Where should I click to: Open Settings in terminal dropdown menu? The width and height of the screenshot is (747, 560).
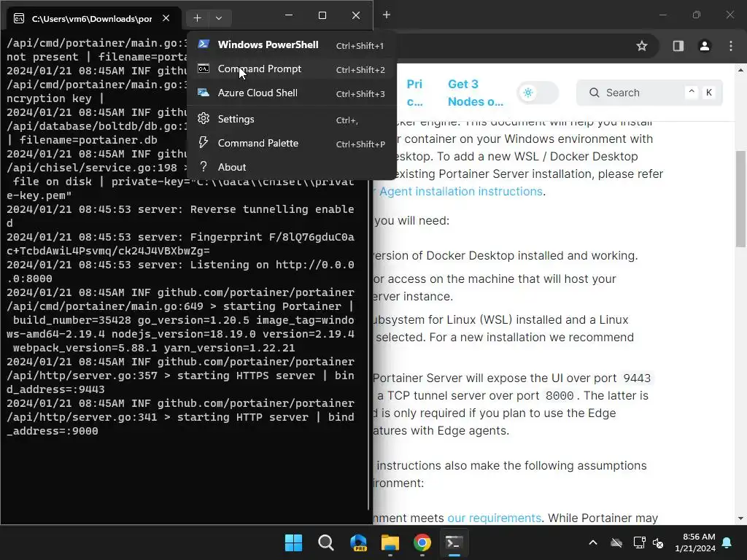[292, 119]
